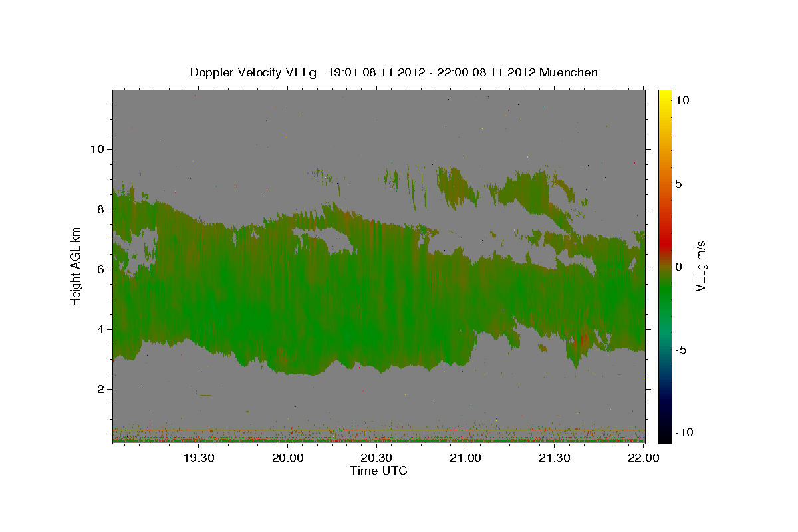
Task: Click the "Time UTC" axis label
Action: tap(378, 471)
